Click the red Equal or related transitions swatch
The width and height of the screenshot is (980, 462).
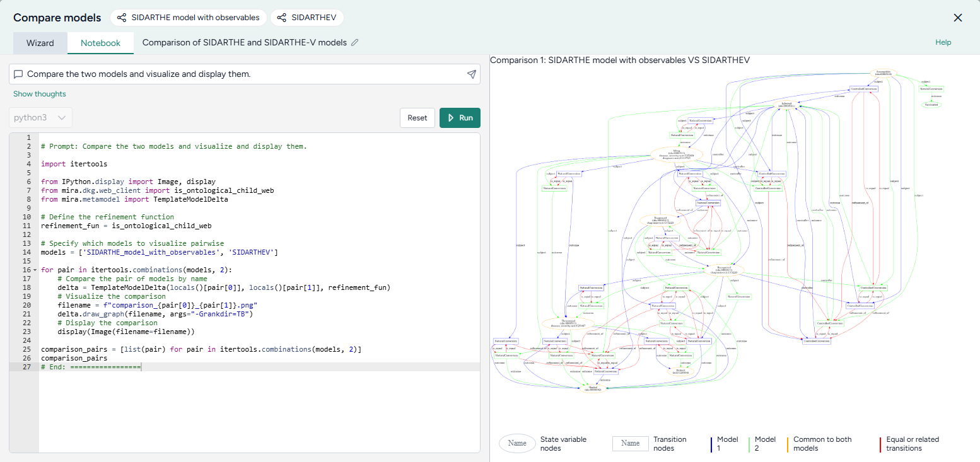[880, 444]
